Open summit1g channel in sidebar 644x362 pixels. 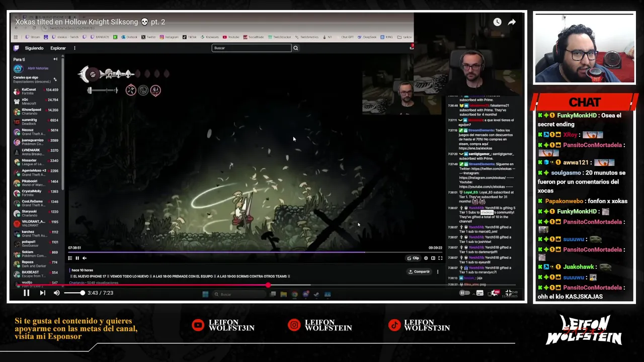(x=36, y=122)
